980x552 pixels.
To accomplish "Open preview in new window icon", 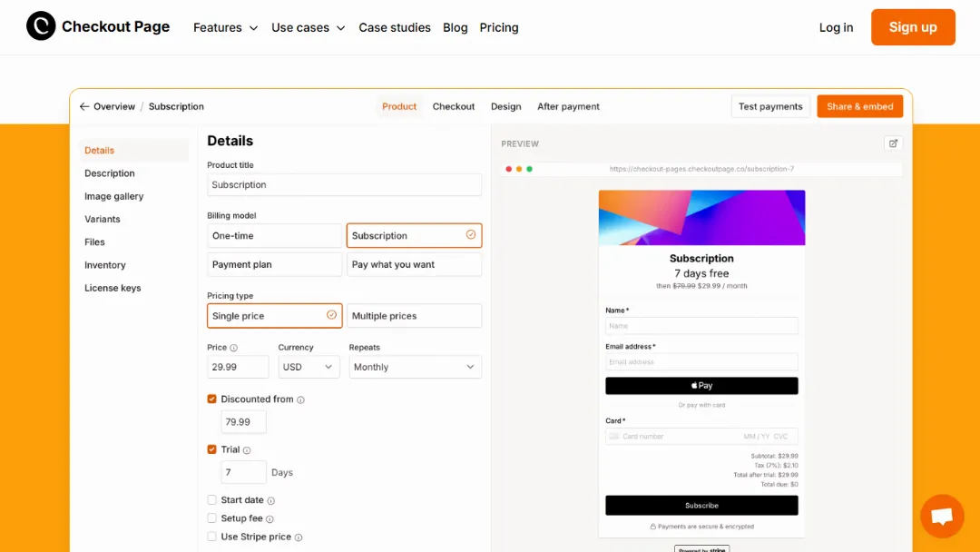I will [x=893, y=143].
